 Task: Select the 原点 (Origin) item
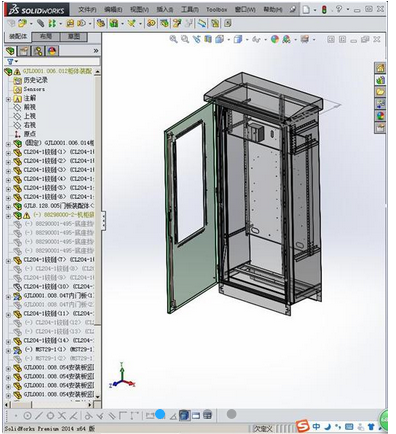point(30,134)
